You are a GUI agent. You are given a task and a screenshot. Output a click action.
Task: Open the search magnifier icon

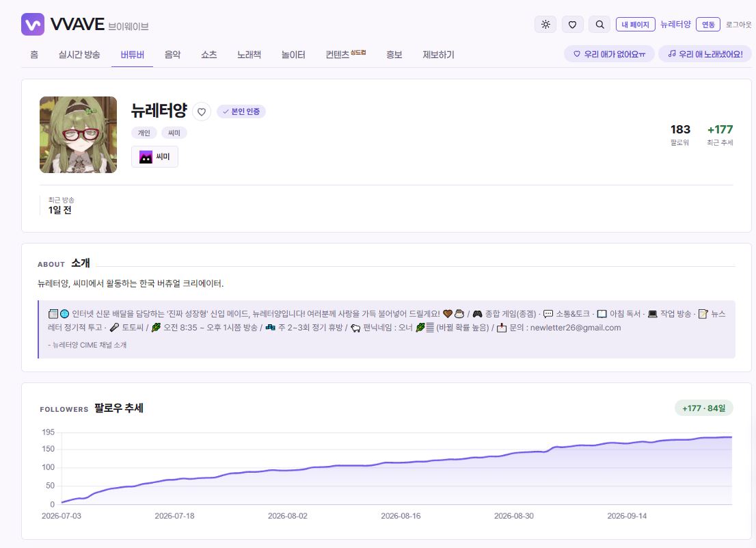599,25
